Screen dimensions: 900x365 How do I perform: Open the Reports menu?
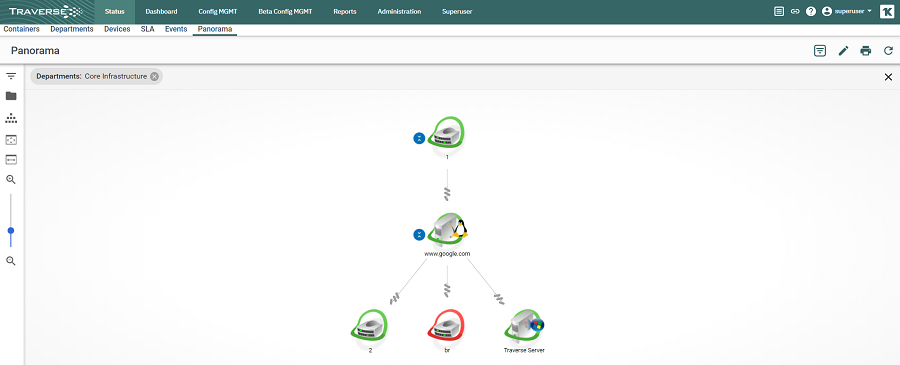345,11
